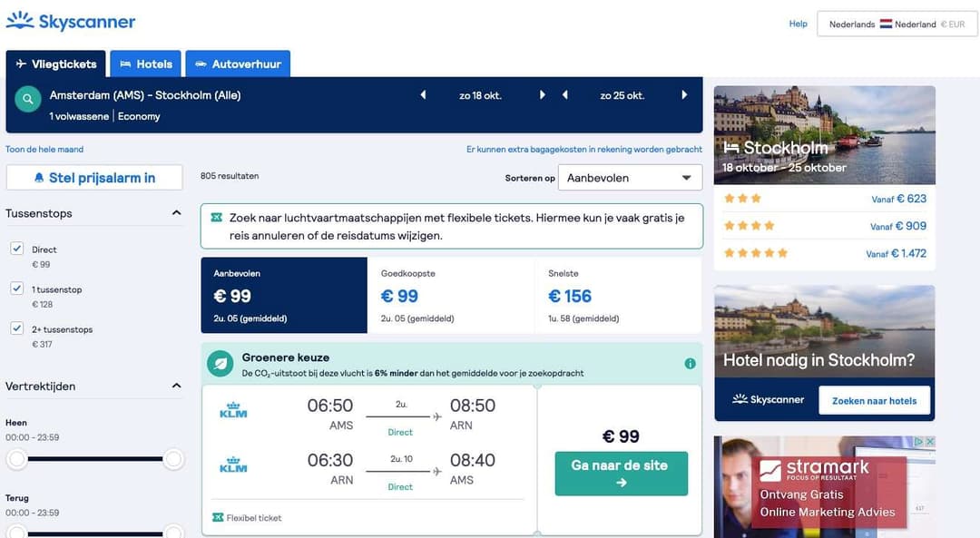Click the Heen slider right handle
The width and height of the screenshot is (980, 538).
[x=173, y=459]
